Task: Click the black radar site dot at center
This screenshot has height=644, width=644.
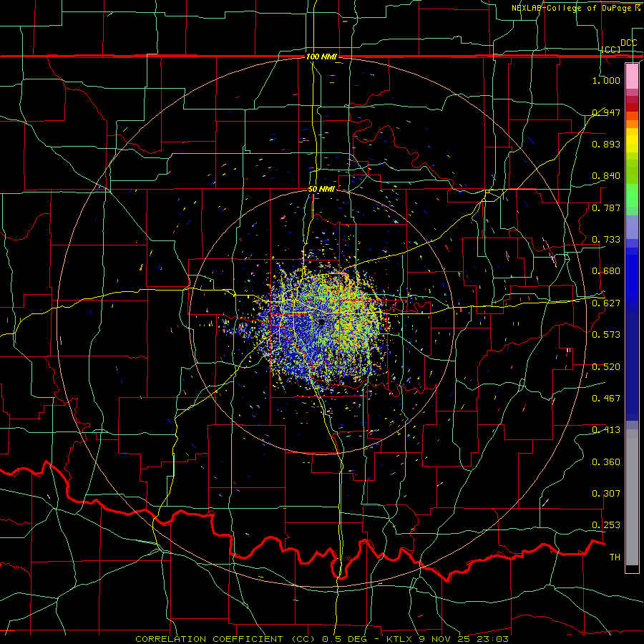Action: pyautogui.click(x=321, y=323)
